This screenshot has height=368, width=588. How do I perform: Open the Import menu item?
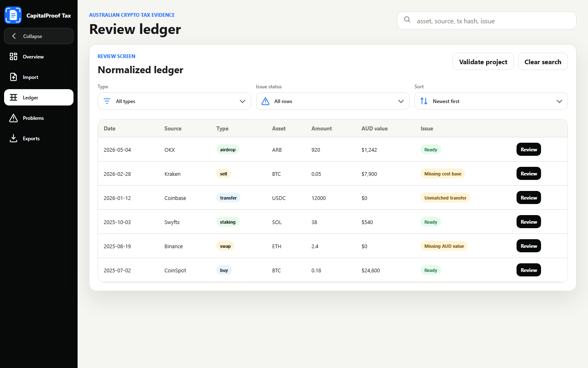(39, 77)
